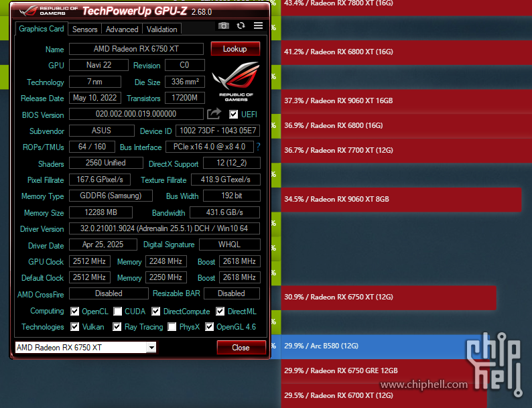The image size is (532, 408).
Task: Open the GPU-Z hamburger menu
Action: (258, 25)
